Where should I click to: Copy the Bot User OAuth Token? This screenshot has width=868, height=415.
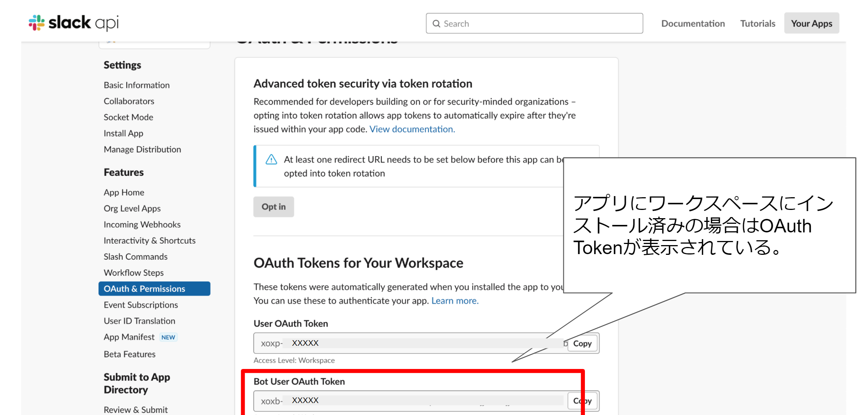(582, 400)
